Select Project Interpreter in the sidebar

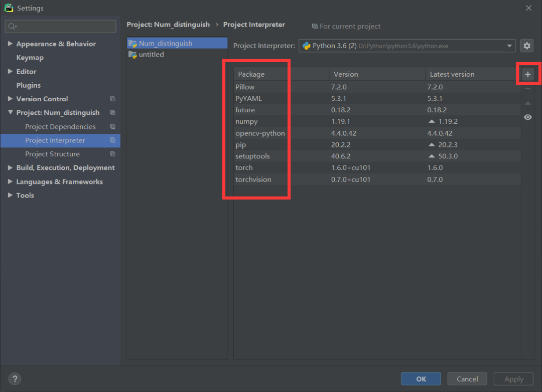pyautogui.click(x=61, y=140)
